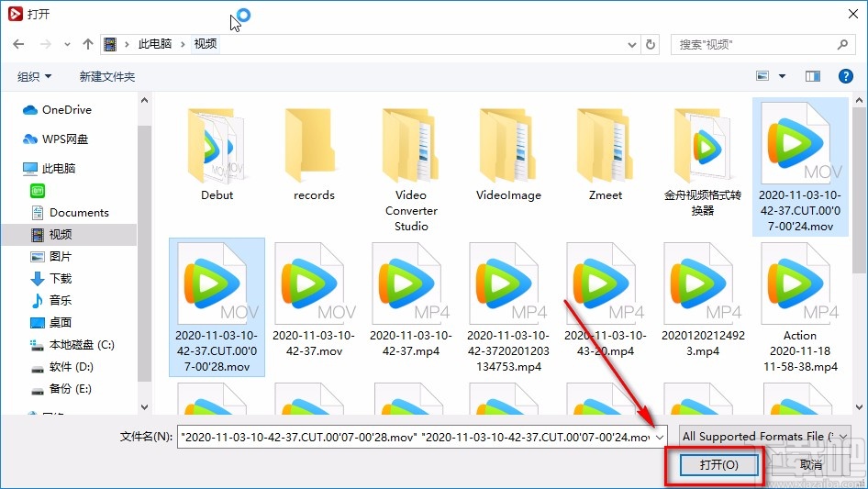Viewport: 868px width, 489px height.
Task: Select the records folder
Action: (314, 154)
